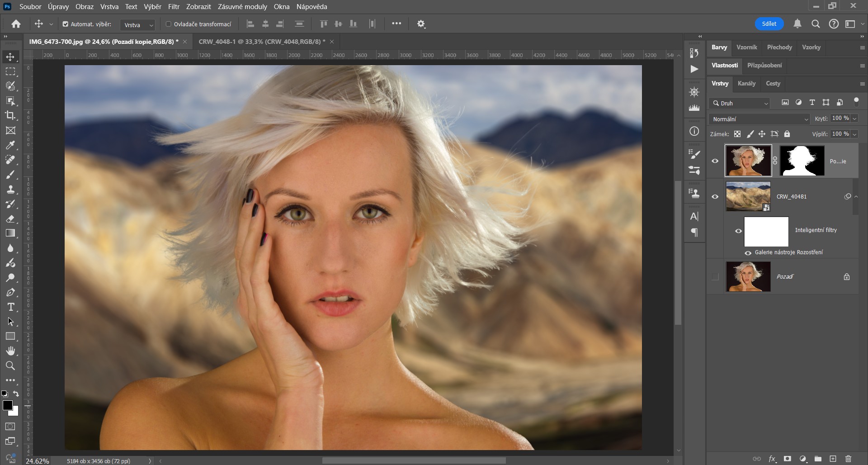Open the Druh layer filter dropdown

(x=740, y=103)
